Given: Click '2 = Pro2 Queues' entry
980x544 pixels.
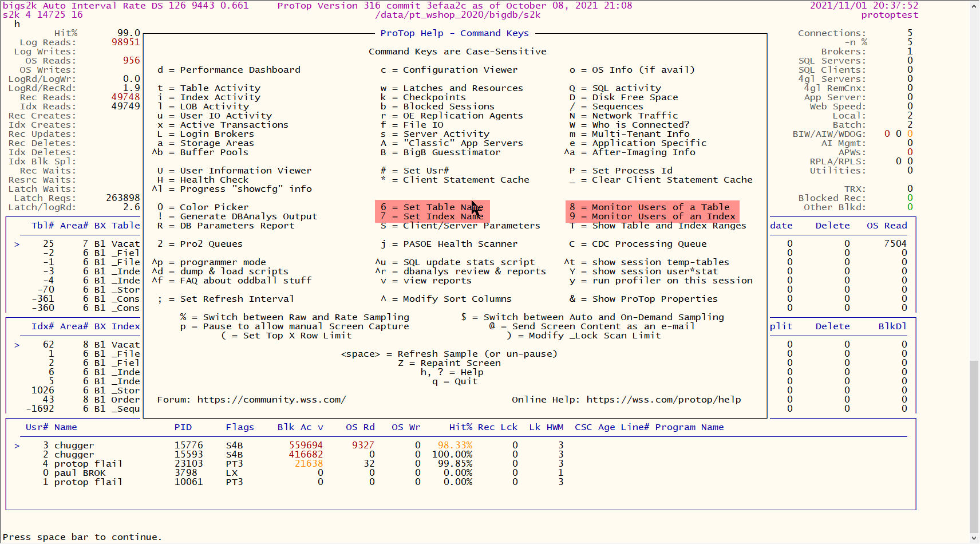Looking at the screenshot, I should [200, 244].
